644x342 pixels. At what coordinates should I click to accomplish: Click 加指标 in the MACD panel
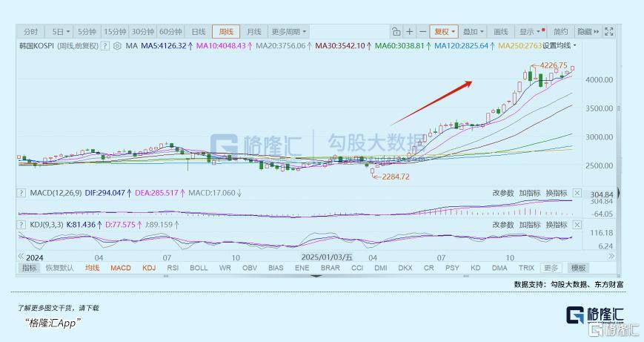[530, 193]
